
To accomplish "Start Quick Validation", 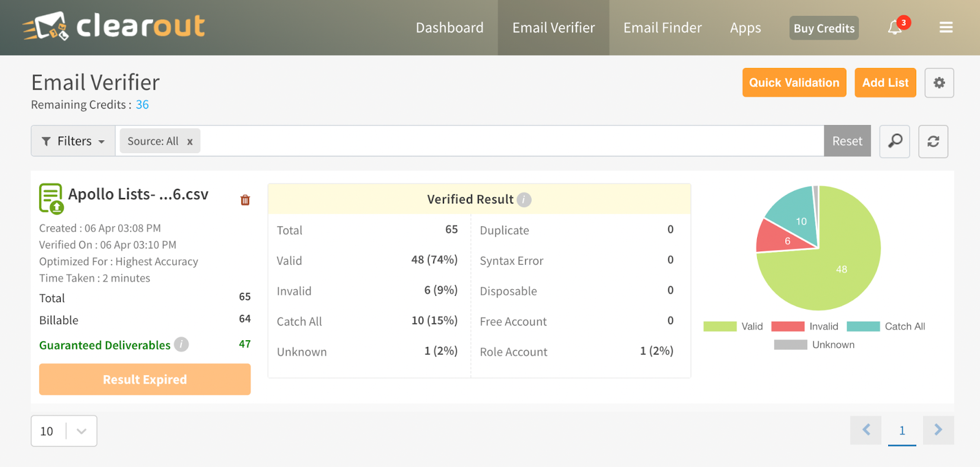I will pos(794,83).
